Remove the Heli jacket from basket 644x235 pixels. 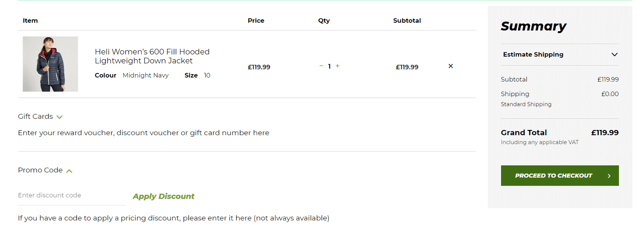click(x=450, y=66)
